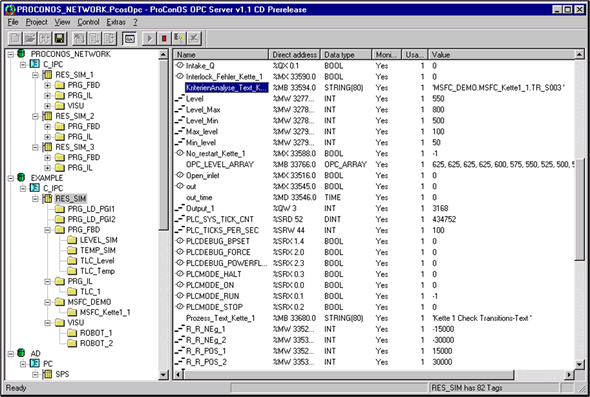Click the Save toolbar icon
This screenshot has height=397, width=590.
point(59,38)
